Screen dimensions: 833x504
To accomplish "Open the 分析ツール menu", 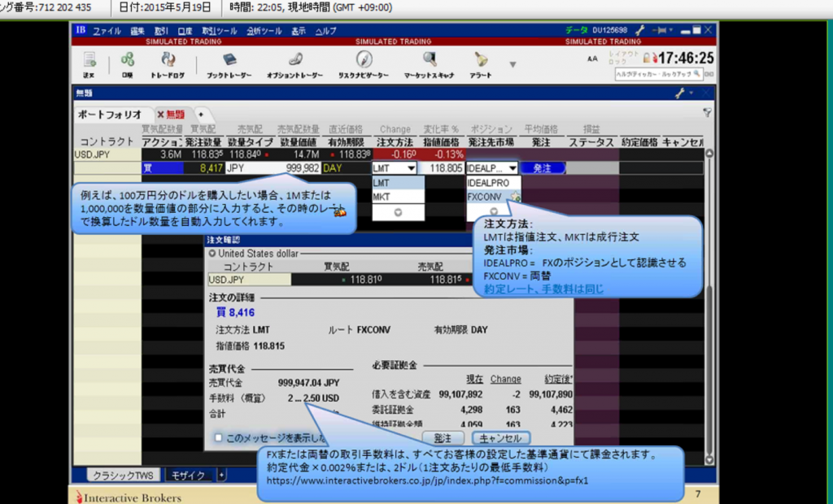I will [264, 32].
